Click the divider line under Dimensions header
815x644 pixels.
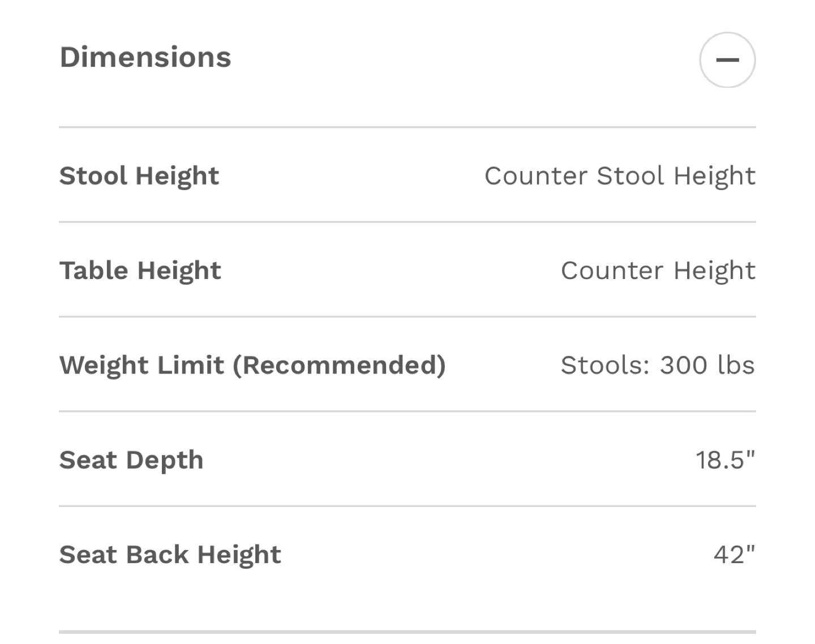click(407, 127)
